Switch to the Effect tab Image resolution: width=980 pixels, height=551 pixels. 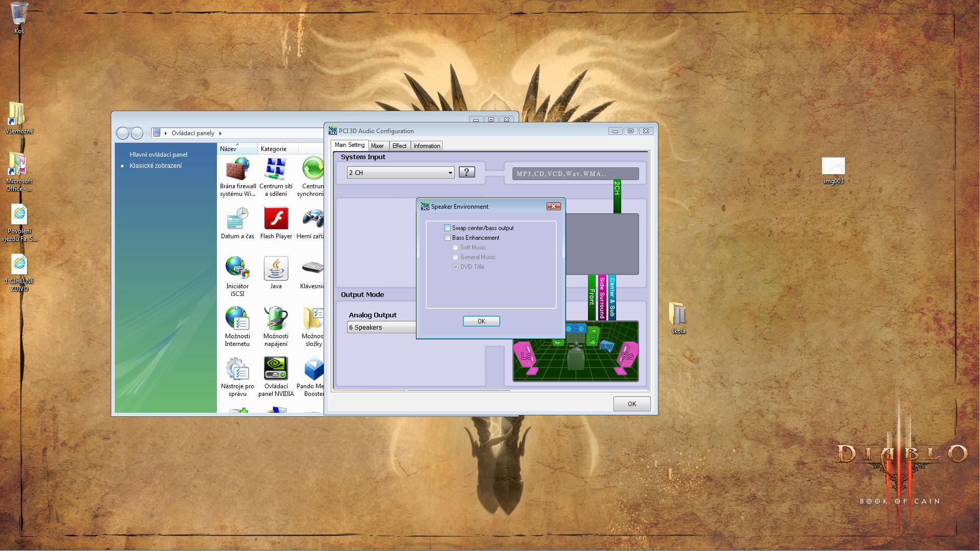(399, 146)
